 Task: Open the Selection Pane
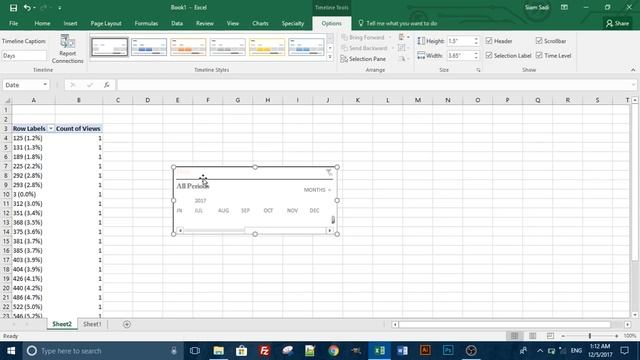363,59
